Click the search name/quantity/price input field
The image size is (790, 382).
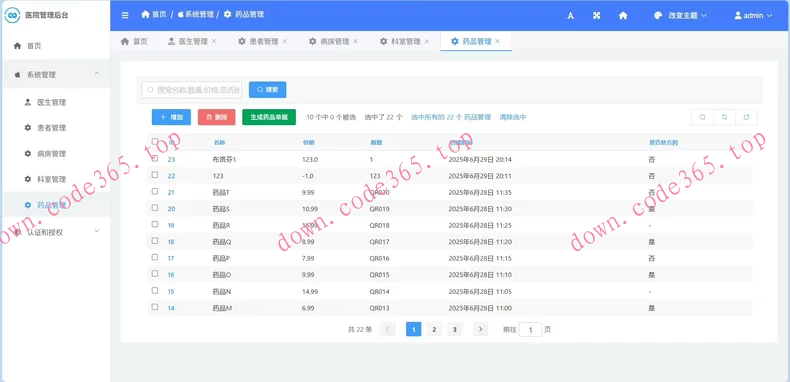[192, 90]
